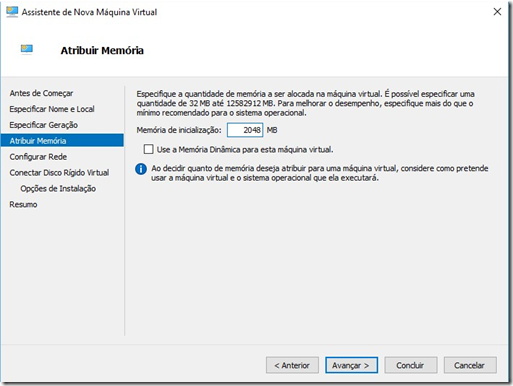Select Especificar Geração step
The image size is (513, 386).
44,125
